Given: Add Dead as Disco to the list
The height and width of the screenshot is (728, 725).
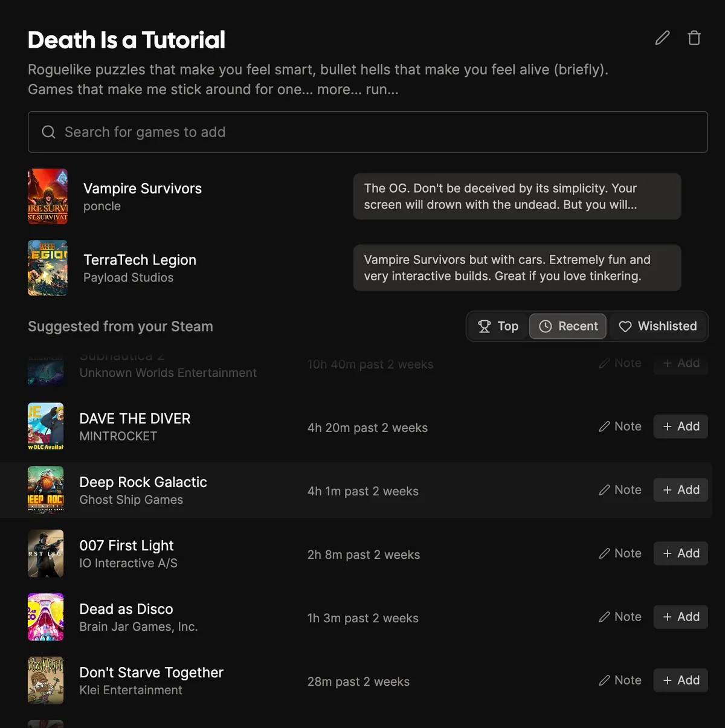Looking at the screenshot, I should click(681, 617).
